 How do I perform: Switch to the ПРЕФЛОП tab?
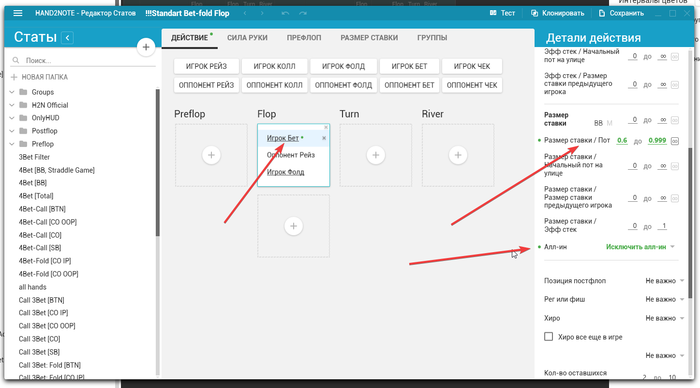click(x=304, y=38)
